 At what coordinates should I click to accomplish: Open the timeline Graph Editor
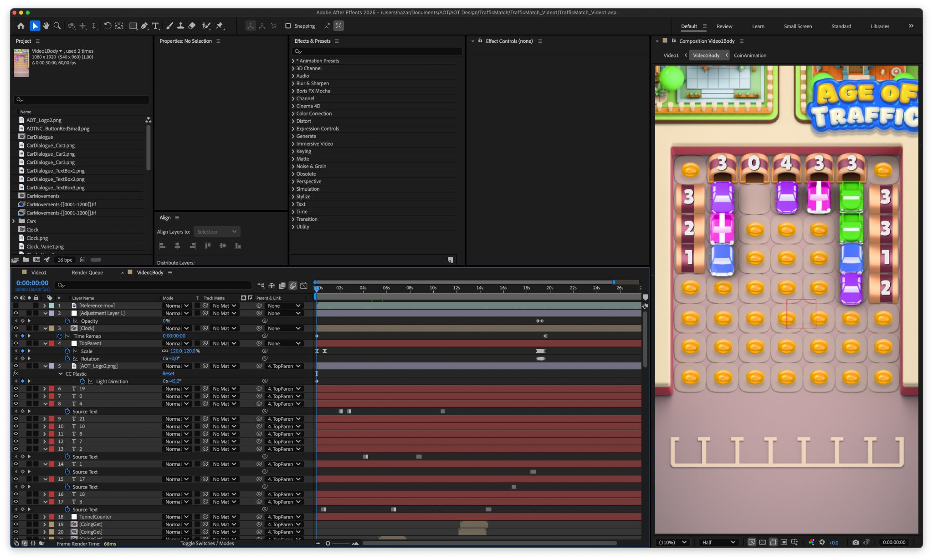coord(304,285)
